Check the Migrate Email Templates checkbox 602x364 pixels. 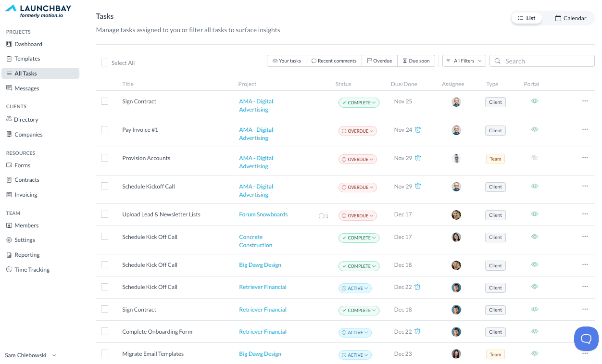click(x=104, y=353)
